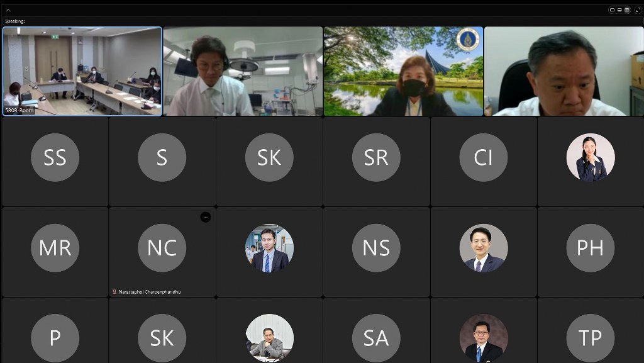Viewport: 644px width, 363px height.
Task: Select the speaker-with-thumbnail-strip layout icon
Action: tap(619, 10)
